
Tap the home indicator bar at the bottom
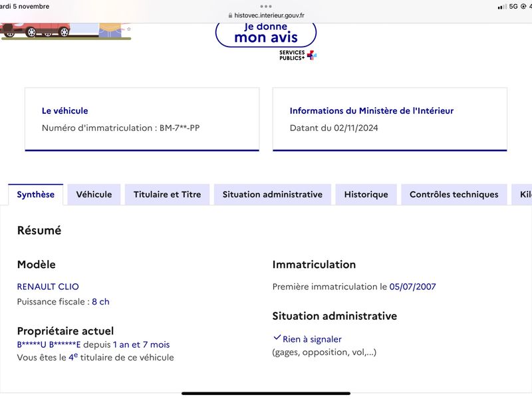pyautogui.click(x=266, y=394)
